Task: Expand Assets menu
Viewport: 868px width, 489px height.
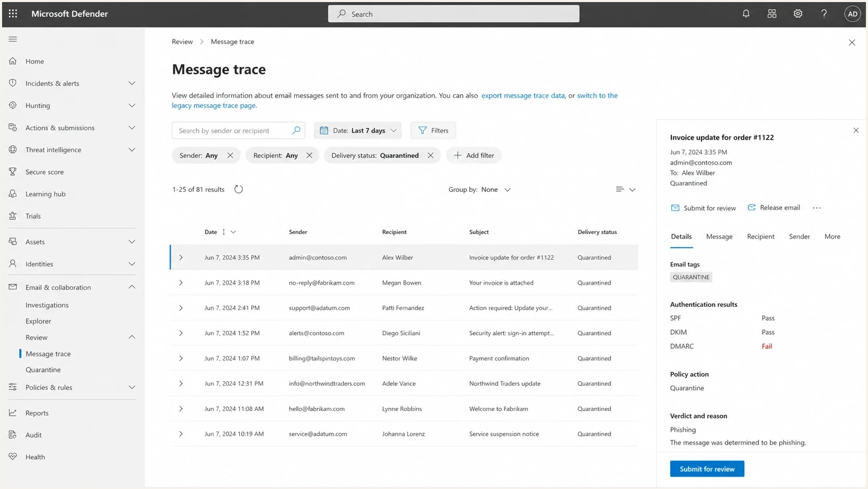Action: [x=132, y=242]
